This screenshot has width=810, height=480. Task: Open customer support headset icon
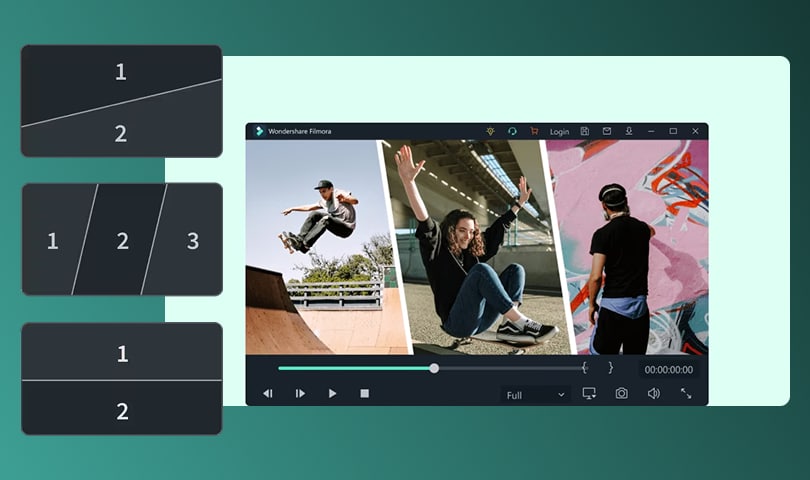coord(512,131)
